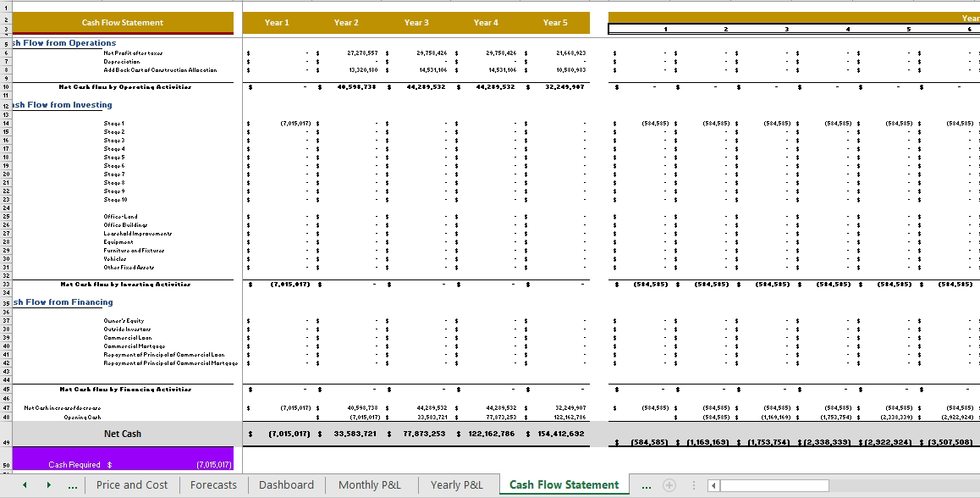Select the Commercial Mortgage row label

(135, 346)
